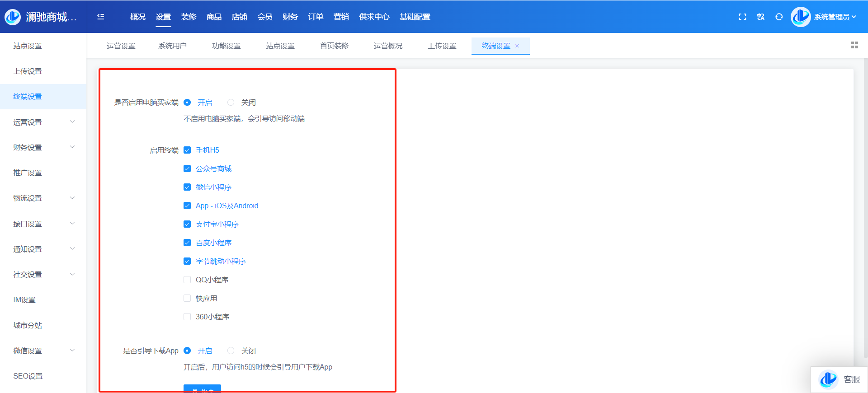This screenshot has height=393, width=868.
Task: Collapse the sidebar menu toggle icon
Action: click(100, 17)
